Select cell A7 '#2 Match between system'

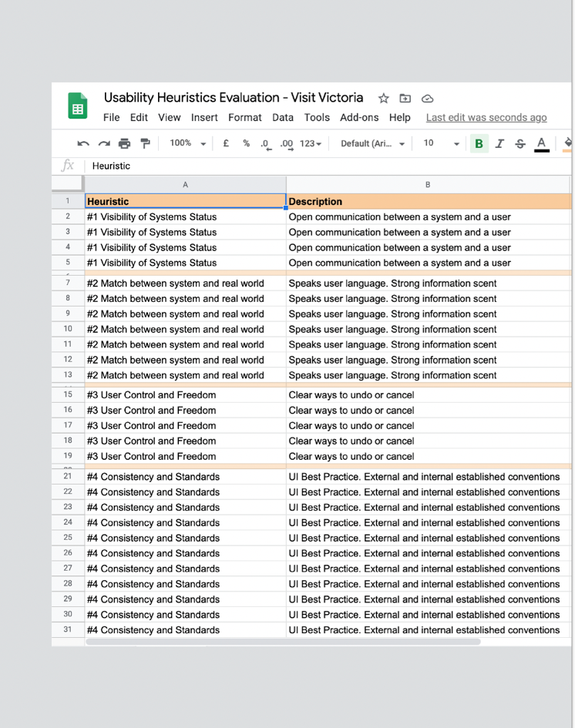pos(185,283)
